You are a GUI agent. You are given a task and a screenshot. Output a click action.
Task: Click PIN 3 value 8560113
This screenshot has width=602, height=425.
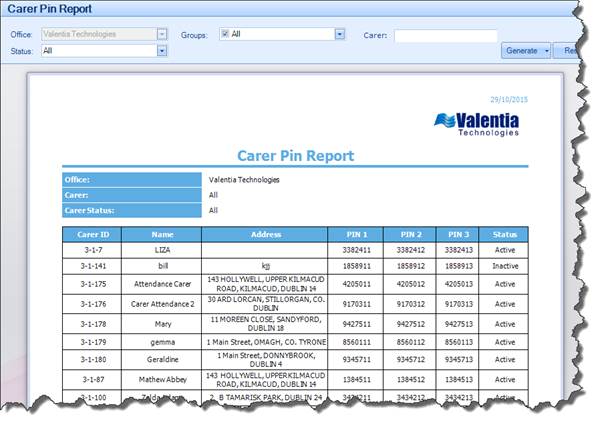[458, 342]
